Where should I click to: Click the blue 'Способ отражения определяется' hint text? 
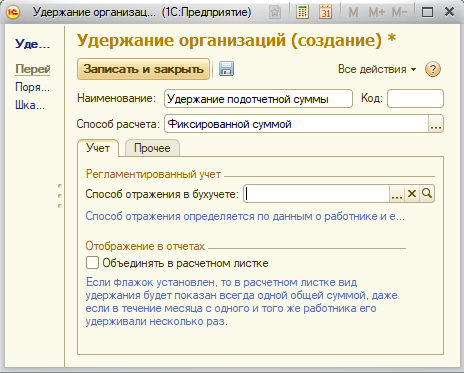[x=245, y=216]
